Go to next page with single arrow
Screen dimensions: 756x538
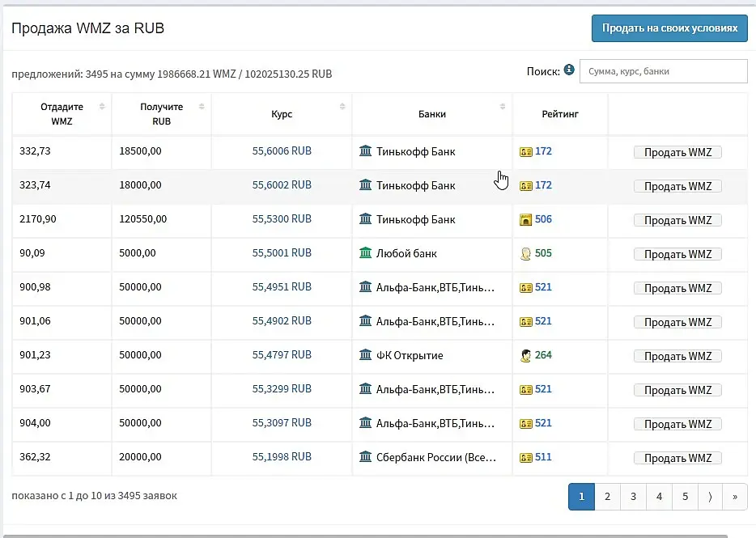coord(710,496)
